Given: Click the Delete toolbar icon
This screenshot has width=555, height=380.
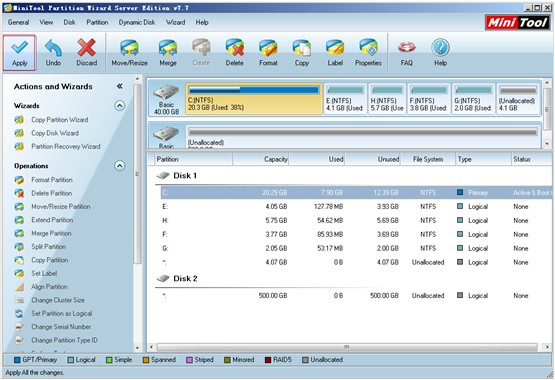Looking at the screenshot, I should (x=234, y=52).
